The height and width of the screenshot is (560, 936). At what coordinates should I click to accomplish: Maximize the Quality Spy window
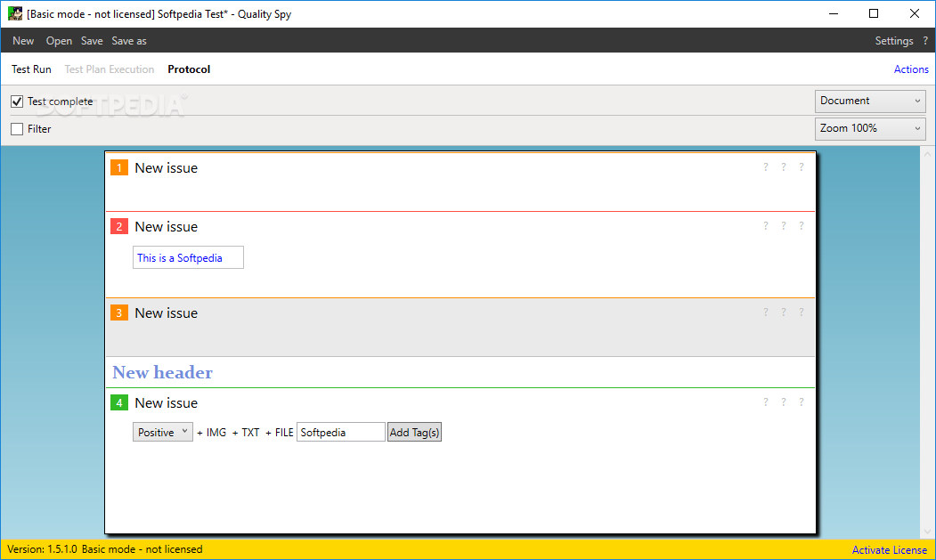pyautogui.click(x=874, y=13)
